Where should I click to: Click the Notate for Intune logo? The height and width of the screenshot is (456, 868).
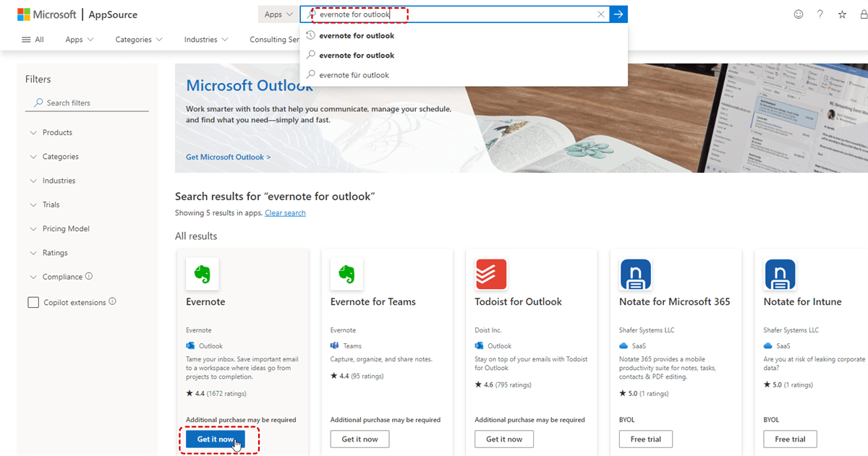pos(780,274)
